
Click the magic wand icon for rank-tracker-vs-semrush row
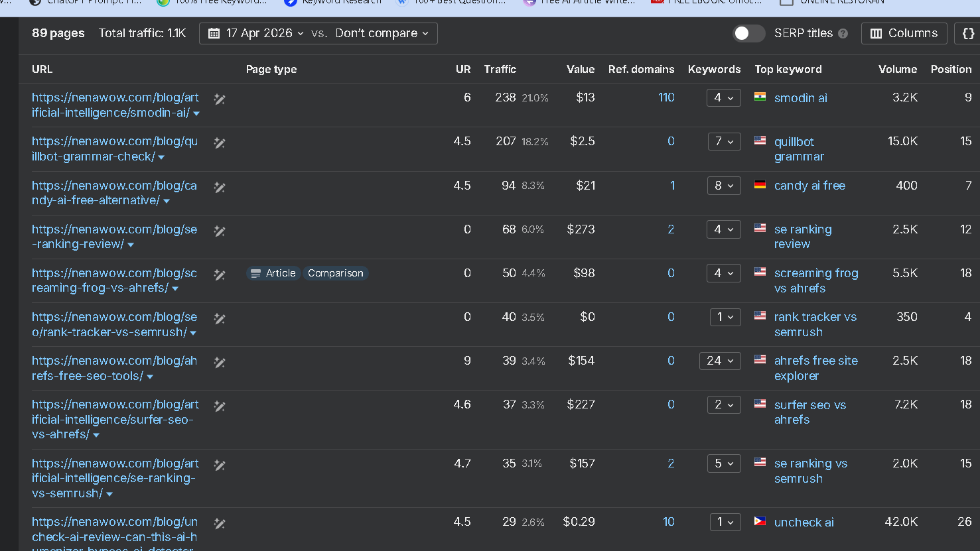220,319
